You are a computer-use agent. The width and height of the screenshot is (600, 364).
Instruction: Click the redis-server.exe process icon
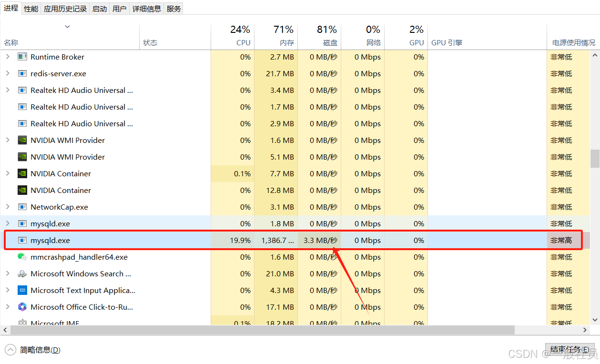pyautogui.click(x=22, y=73)
